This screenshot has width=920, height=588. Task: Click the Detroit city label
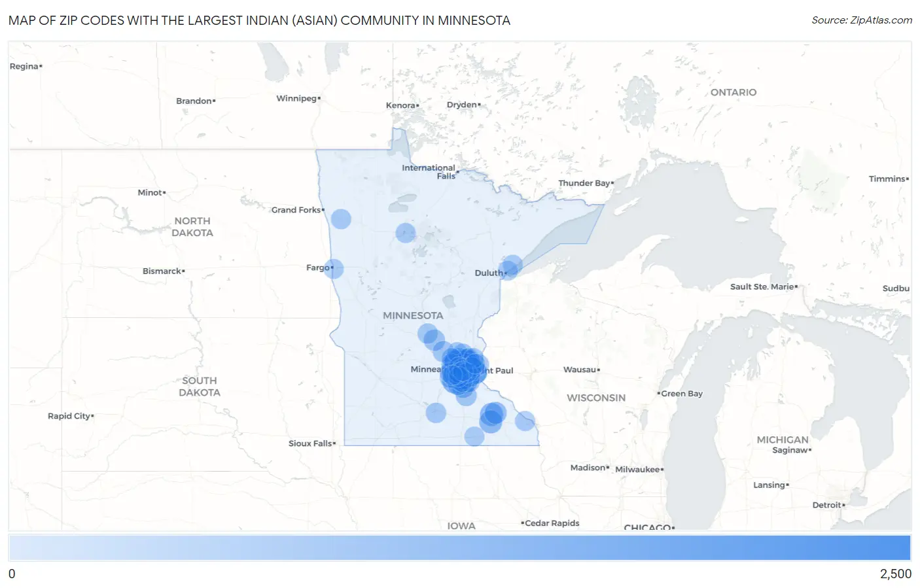pyautogui.click(x=827, y=505)
